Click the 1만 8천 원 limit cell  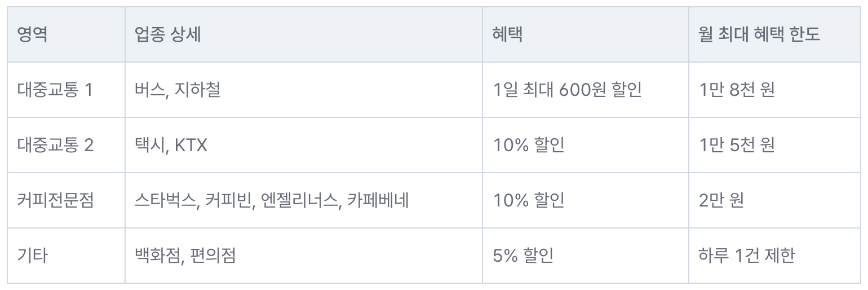[x=775, y=90]
